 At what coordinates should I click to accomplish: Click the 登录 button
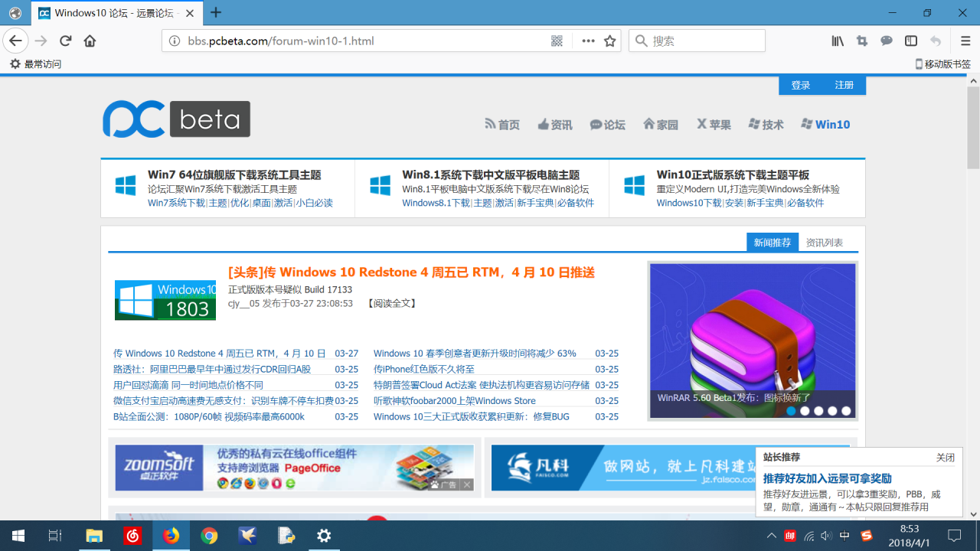[801, 85]
